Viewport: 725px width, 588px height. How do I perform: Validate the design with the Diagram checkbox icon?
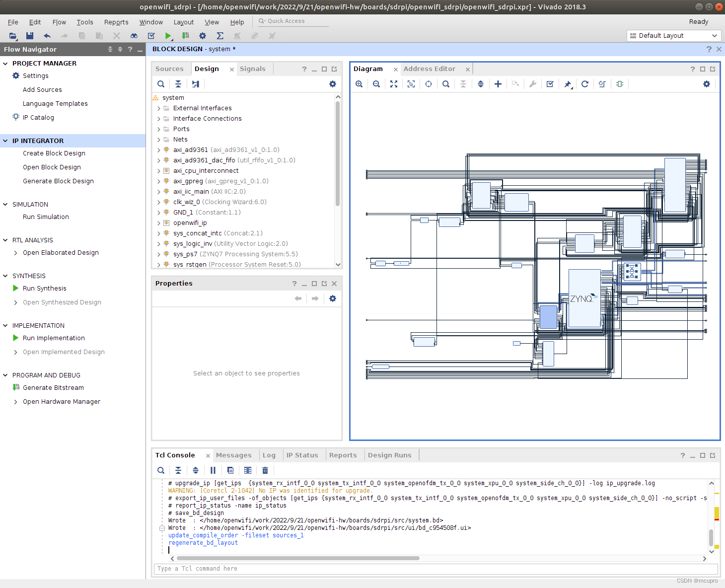point(550,84)
